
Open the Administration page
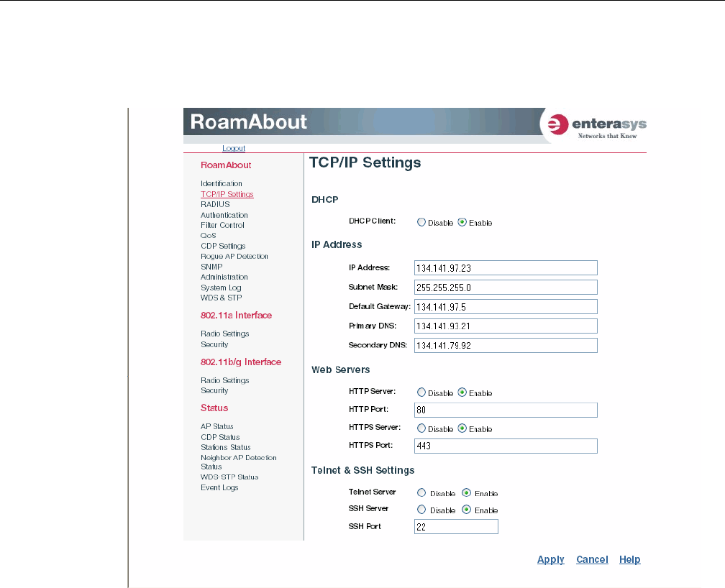pos(224,277)
